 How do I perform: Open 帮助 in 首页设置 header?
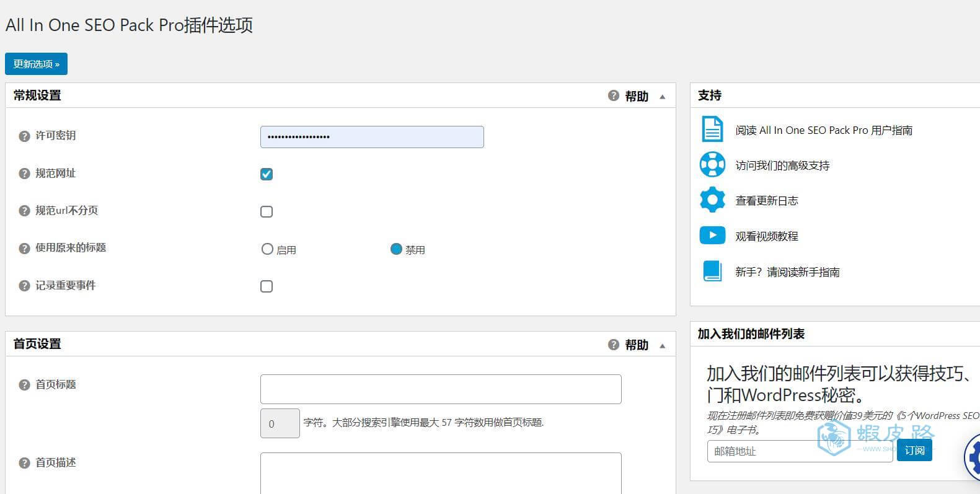tap(637, 345)
